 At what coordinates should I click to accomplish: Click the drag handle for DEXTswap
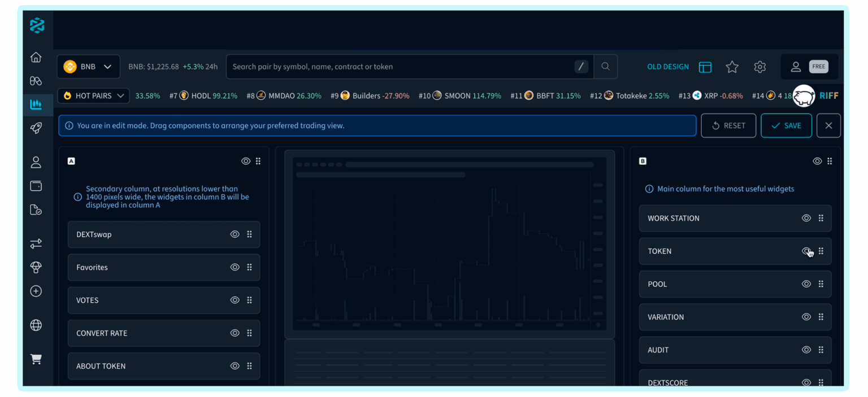pyautogui.click(x=249, y=234)
